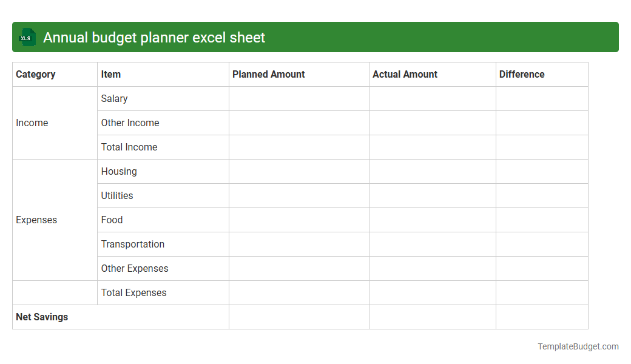Select the Transportation item
This screenshot has height=364, width=631.
tap(133, 244)
